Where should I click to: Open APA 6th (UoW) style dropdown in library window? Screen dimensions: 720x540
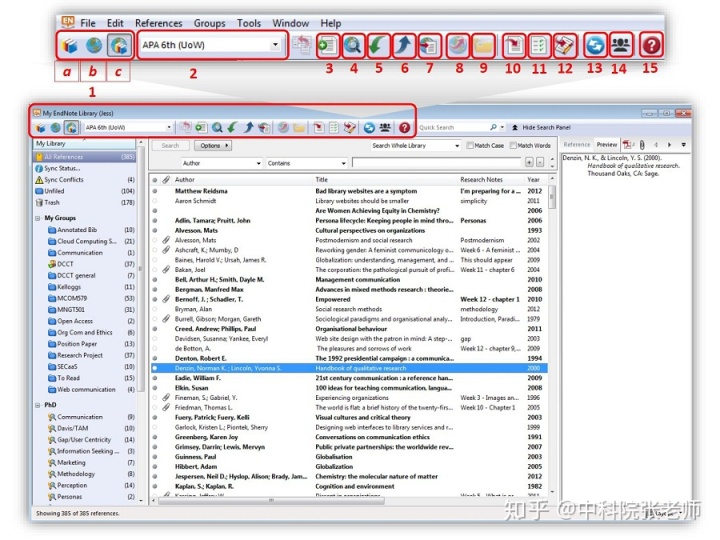169,127
